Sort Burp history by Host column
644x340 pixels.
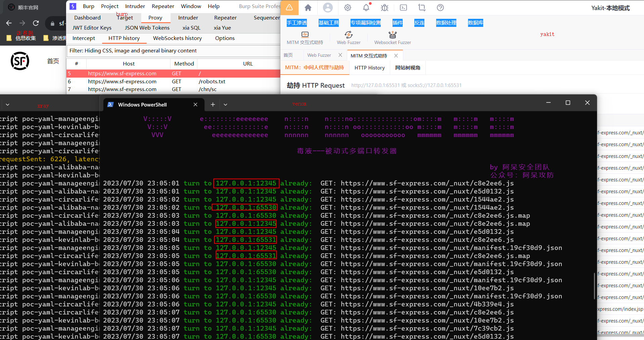point(129,63)
